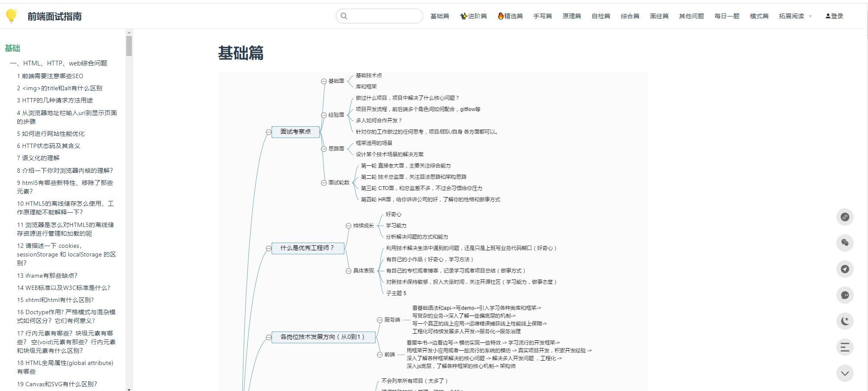Screen dimensions: 868x391
Task: Open sidebar item 4 从浏览器地址栏输入url
Action: click(67, 117)
